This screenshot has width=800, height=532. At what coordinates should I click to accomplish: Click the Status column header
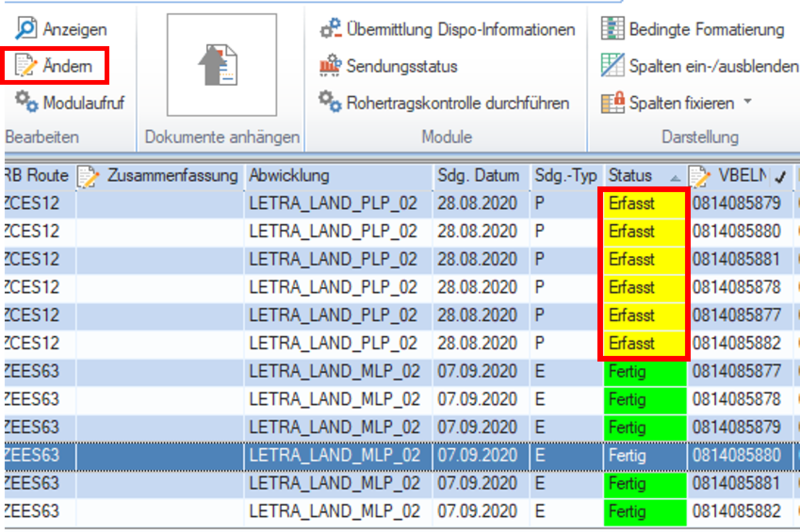630,176
